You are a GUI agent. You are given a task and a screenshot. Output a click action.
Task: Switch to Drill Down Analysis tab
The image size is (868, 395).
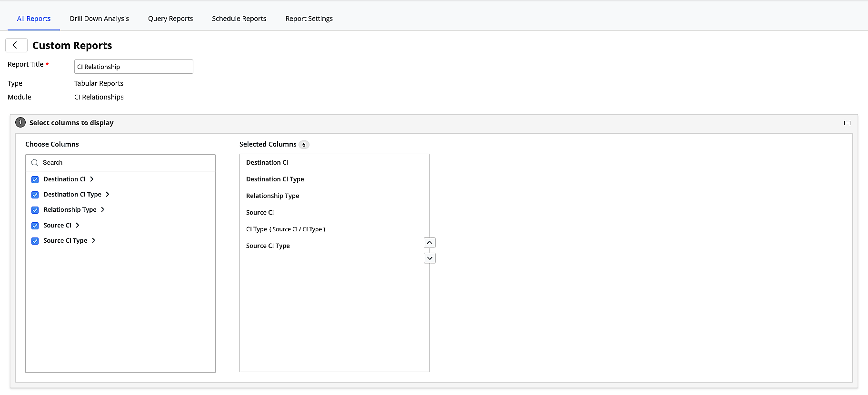pyautogui.click(x=100, y=19)
